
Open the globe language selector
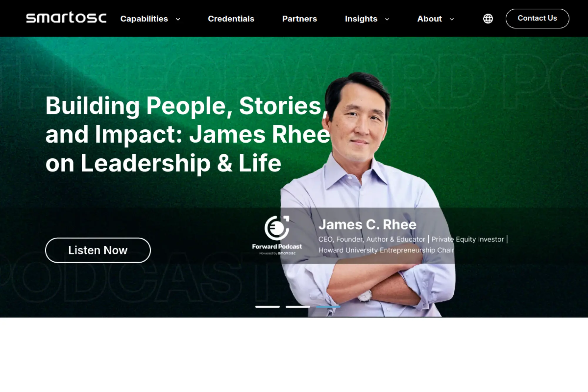click(x=488, y=19)
